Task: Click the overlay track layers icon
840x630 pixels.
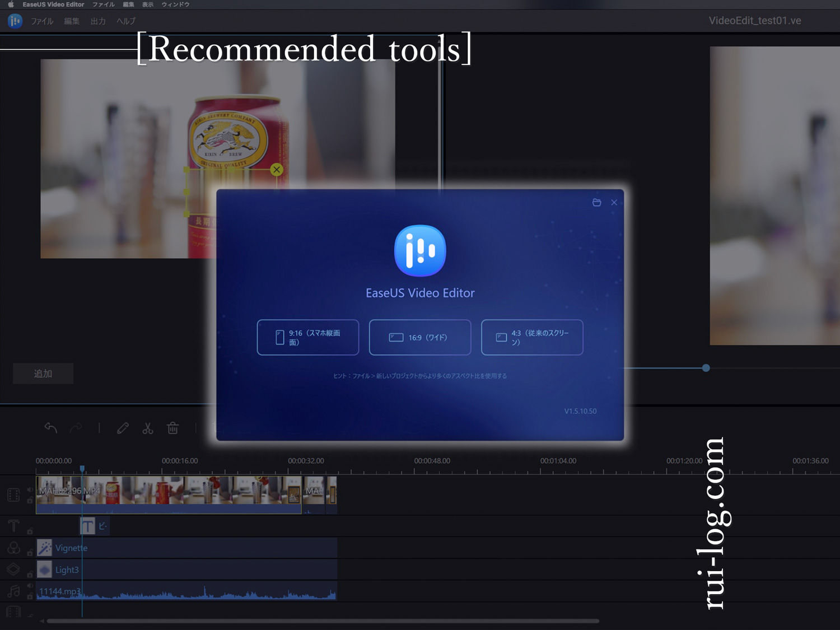Action: click(13, 570)
